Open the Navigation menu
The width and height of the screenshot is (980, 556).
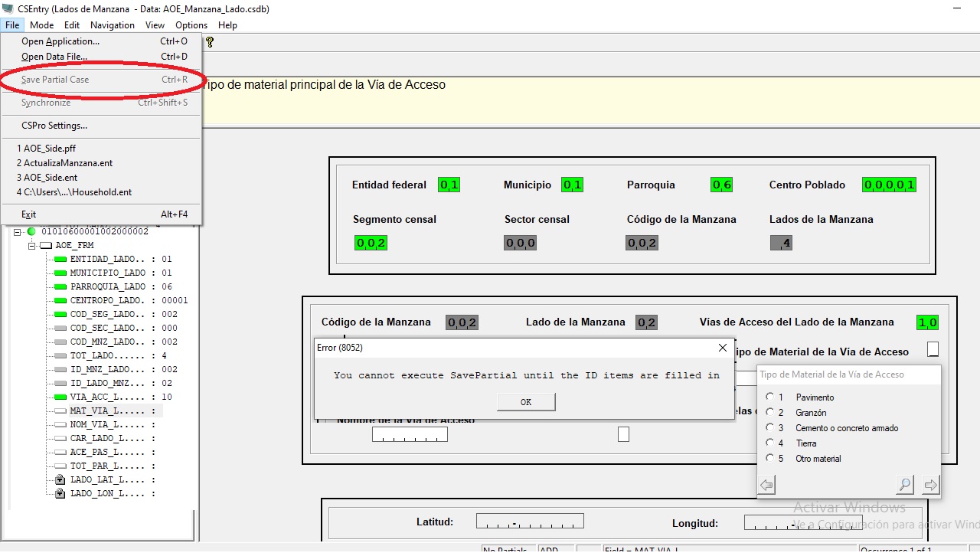point(113,25)
